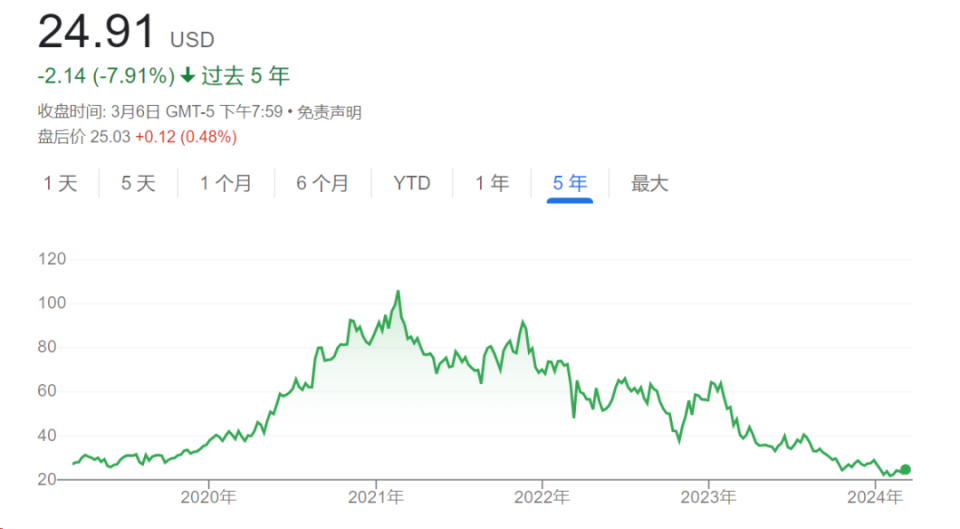Switch chart to 1 年 range
The height and width of the screenshot is (529, 960).
(492, 183)
